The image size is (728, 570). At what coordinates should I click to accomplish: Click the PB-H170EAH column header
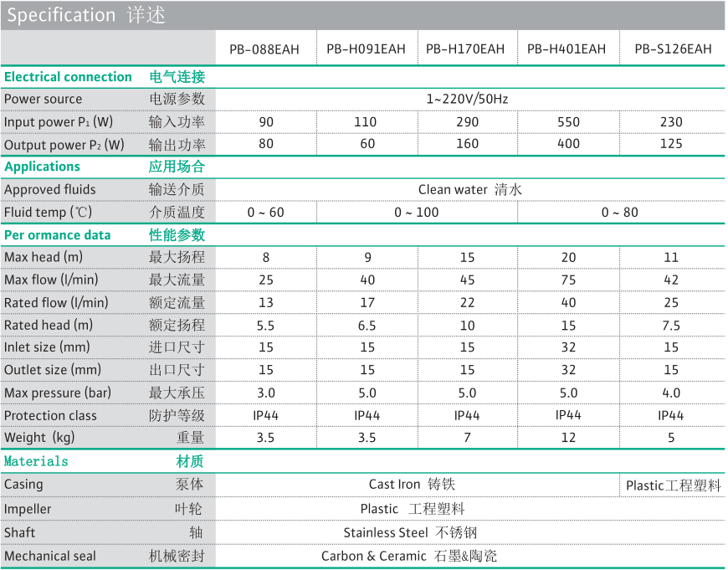click(465, 49)
